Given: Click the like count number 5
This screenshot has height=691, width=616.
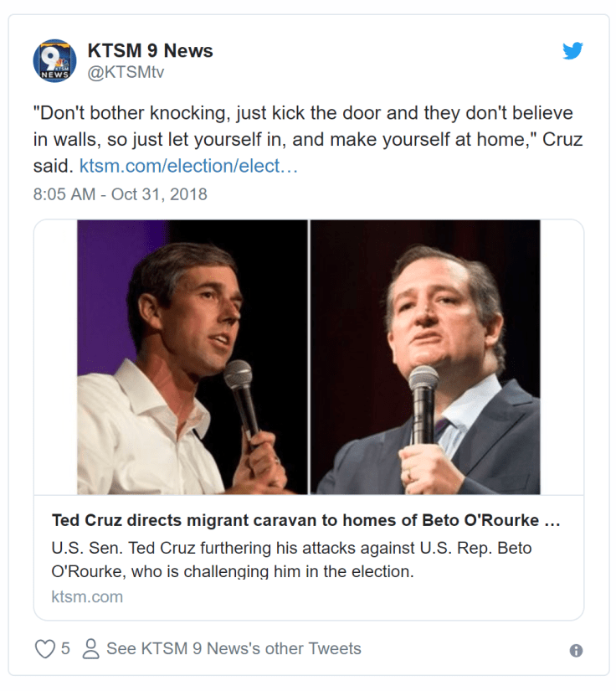Looking at the screenshot, I should (65, 649).
